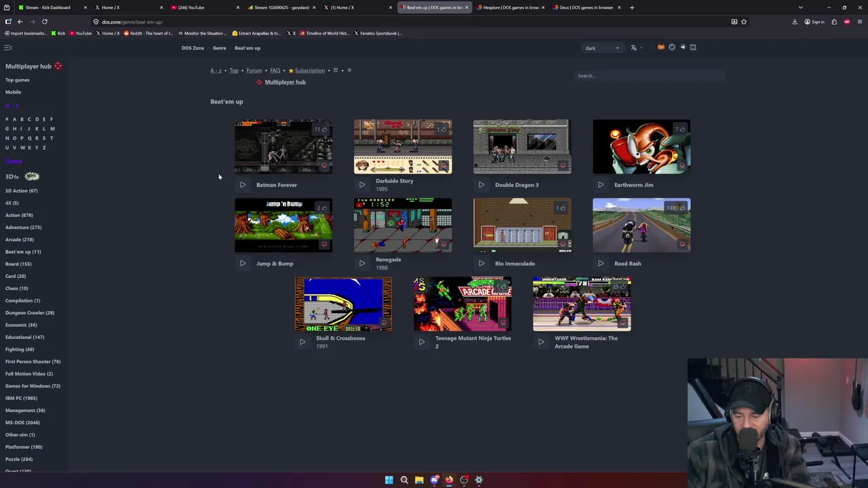Open a new browser tab with plus
The width and height of the screenshot is (868, 488).
pyautogui.click(x=632, y=7)
